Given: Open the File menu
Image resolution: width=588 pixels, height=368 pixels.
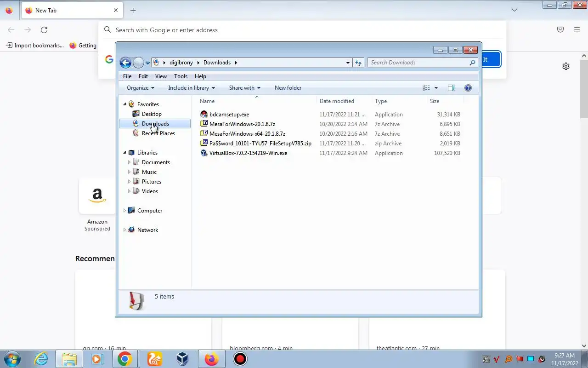Looking at the screenshot, I should click(x=127, y=76).
